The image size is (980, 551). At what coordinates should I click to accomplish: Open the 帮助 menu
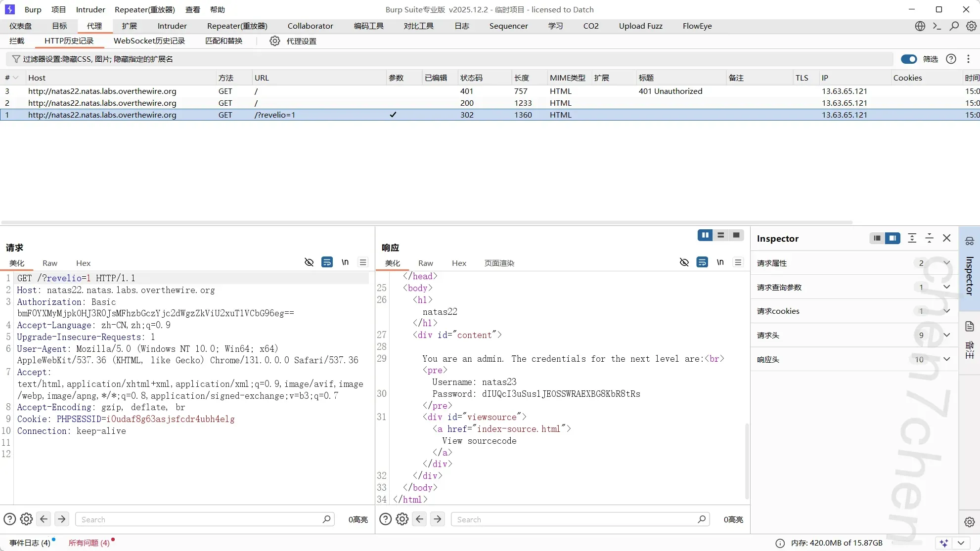[218, 9]
